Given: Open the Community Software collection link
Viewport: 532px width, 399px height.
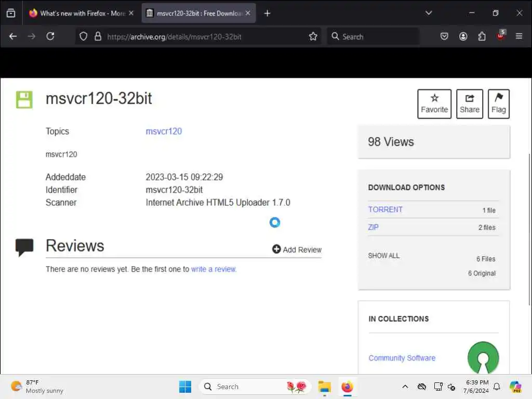Looking at the screenshot, I should [402, 358].
